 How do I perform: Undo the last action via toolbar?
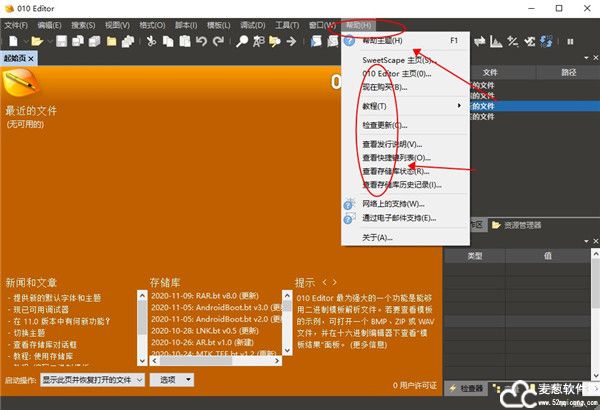tap(201, 41)
